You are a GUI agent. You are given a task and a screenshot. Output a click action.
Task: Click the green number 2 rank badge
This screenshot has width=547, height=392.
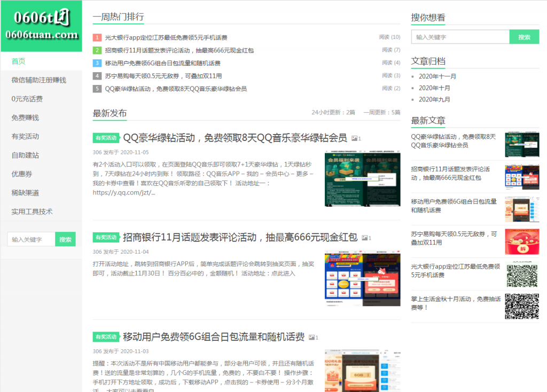coord(97,50)
